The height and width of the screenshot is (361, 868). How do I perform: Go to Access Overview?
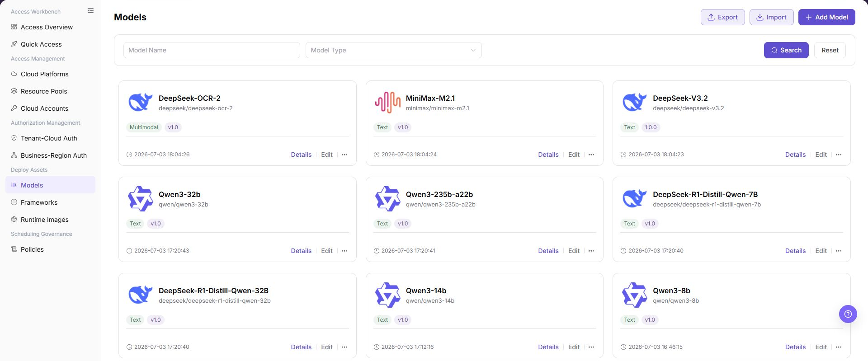[51, 27]
